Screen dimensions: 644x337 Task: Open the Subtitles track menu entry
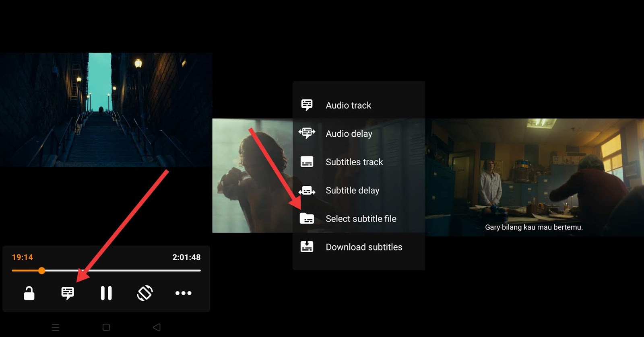[x=359, y=162]
